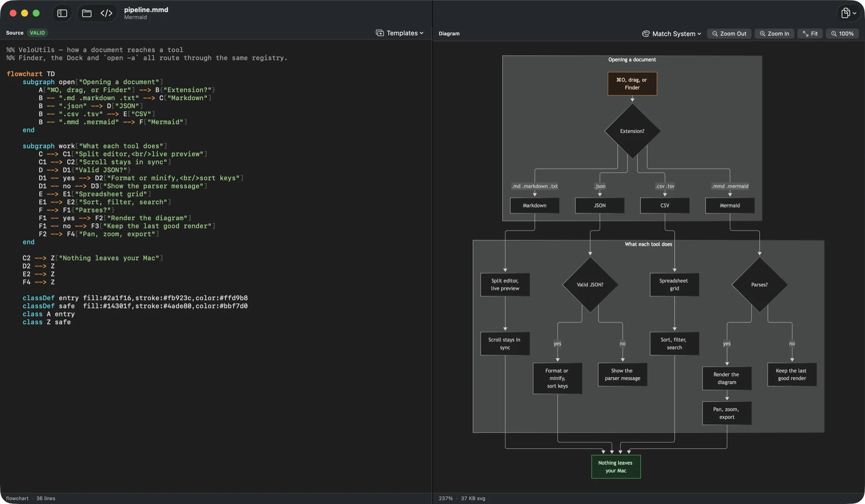Toggle the sidebar panel icon
This screenshot has width=865, height=504.
point(62,13)
